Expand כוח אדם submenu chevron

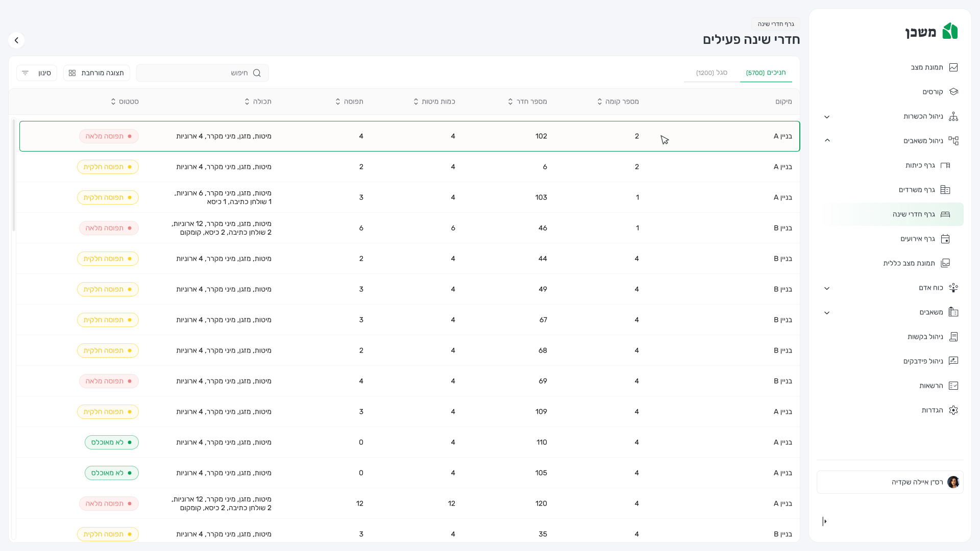(827, 288)
